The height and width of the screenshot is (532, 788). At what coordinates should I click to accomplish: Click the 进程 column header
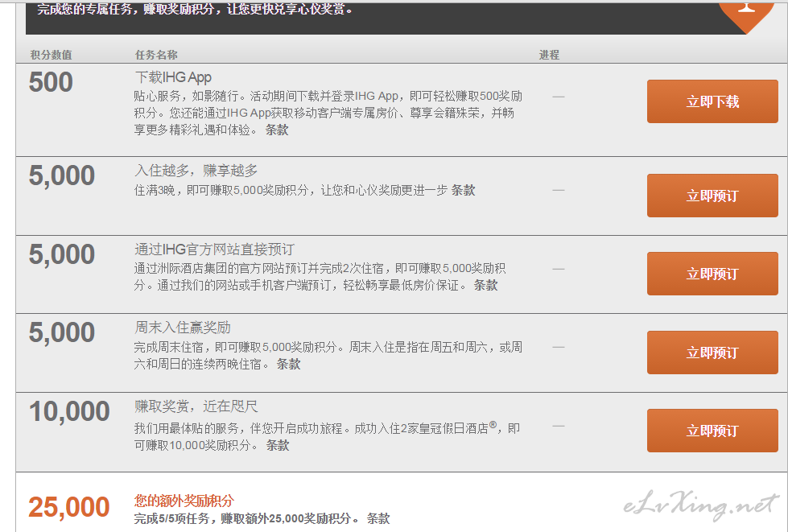tap(549, 55)
